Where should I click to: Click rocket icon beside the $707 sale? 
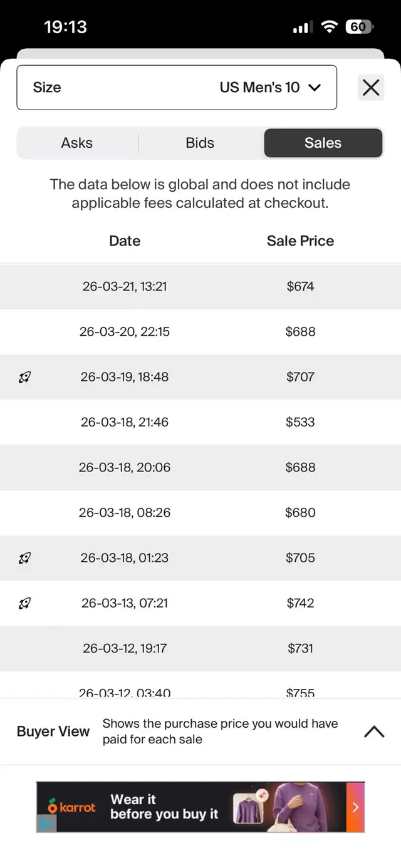24,377
